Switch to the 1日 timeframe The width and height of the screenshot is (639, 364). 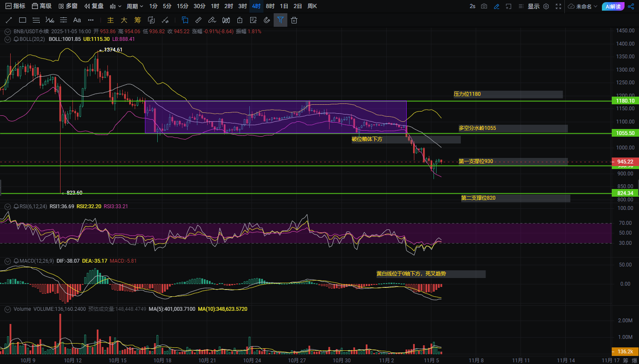point(284,6)
